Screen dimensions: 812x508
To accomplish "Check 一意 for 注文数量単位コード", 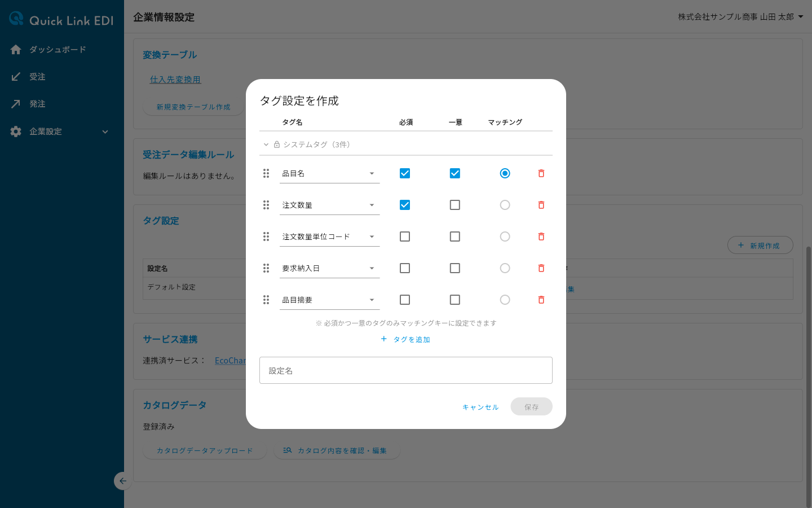I will pyautogui.click(x=455, y=237).
